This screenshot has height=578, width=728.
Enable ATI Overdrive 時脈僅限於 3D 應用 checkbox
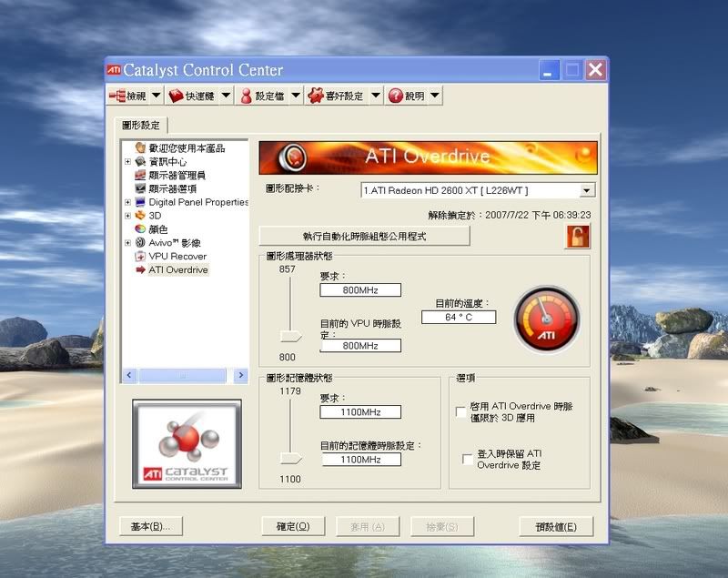coord(460,411)
